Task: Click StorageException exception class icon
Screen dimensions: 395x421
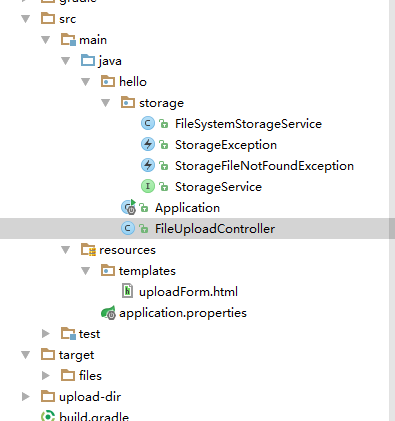Action: 148,144
